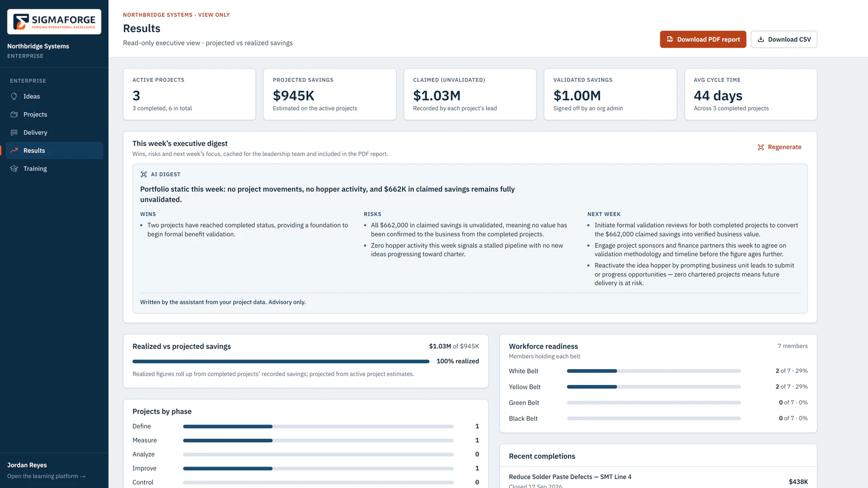
Task: Click the "100% realized" label
Action: point(458,361)
